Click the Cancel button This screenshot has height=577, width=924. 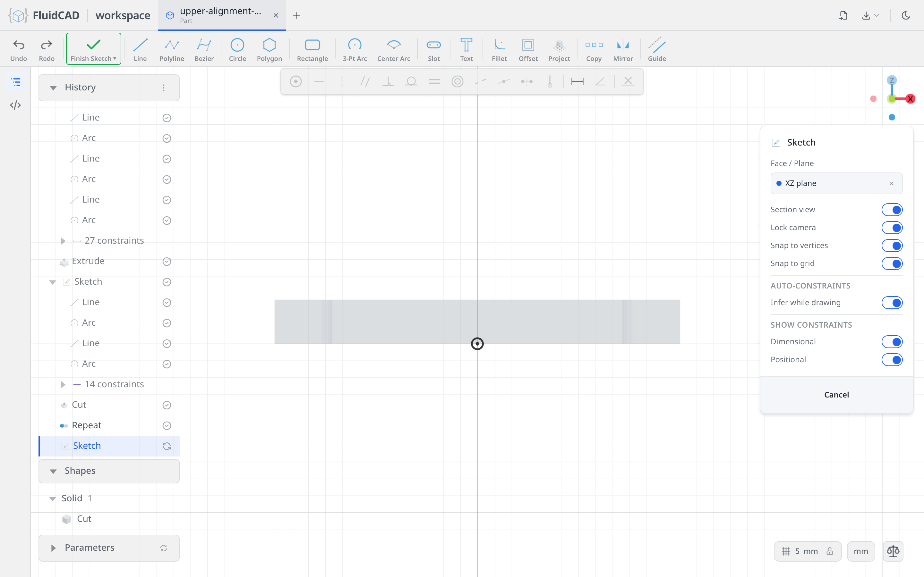(836, 395)
